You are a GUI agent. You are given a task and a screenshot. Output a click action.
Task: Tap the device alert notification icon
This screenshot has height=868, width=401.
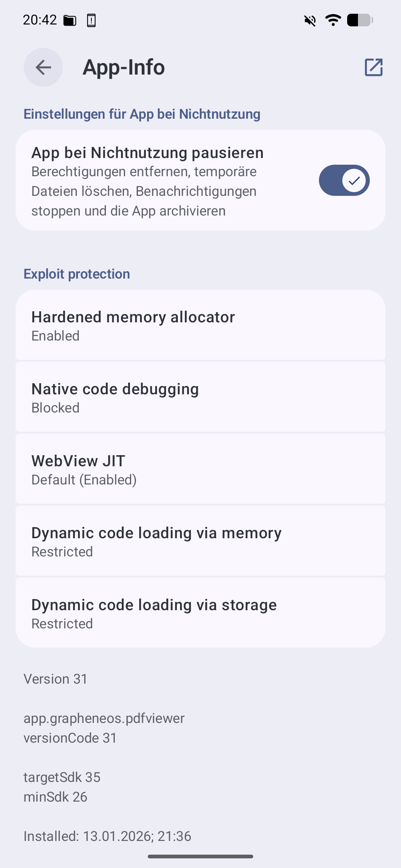click(x=91, y=20)
